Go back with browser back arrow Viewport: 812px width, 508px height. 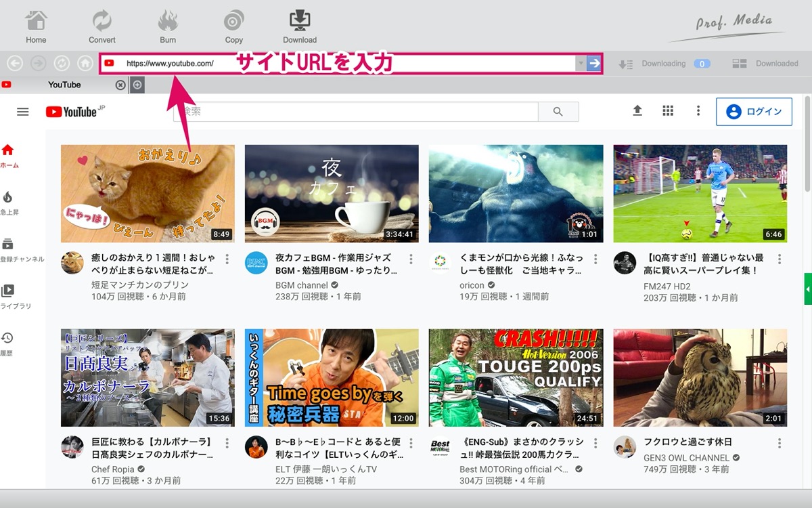coord(15,64)
